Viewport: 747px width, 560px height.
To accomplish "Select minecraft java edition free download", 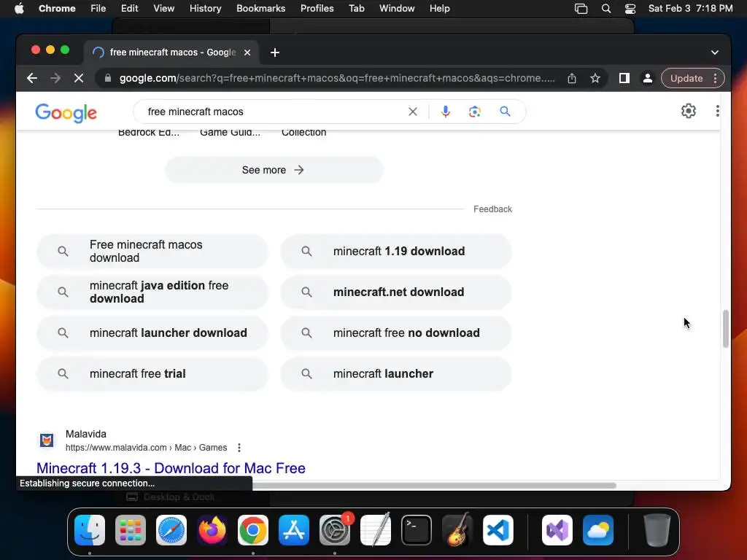I will click(152, 292).
